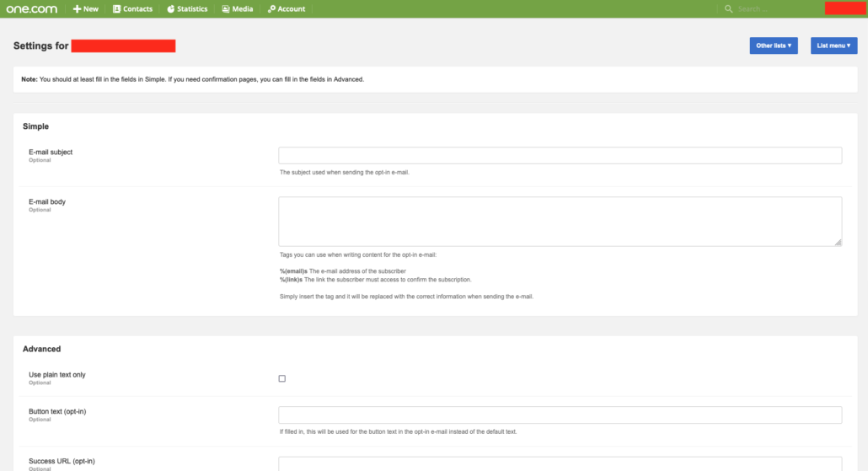Go to Statistics in the top bar

pyautogui.click(x=187, y=9)
